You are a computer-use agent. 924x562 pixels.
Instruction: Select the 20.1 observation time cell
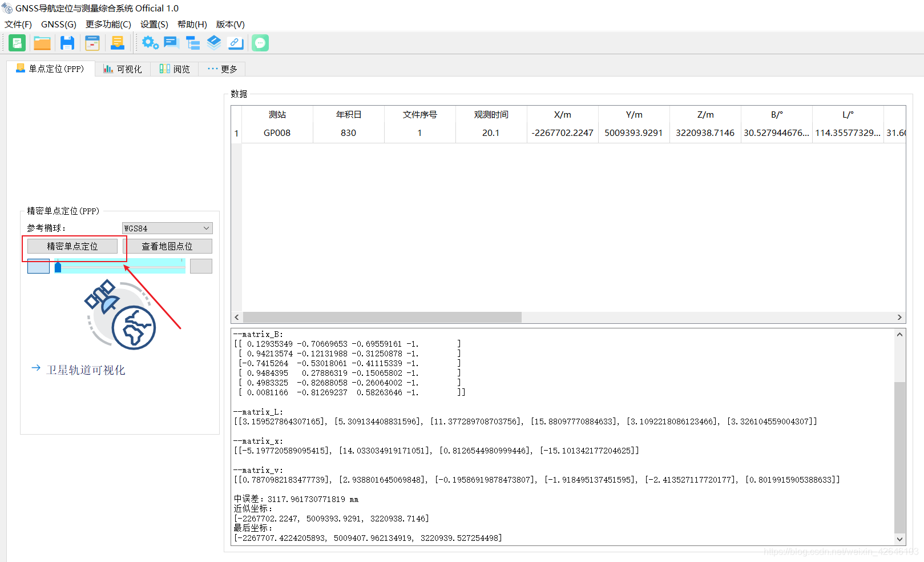[491, 133]
